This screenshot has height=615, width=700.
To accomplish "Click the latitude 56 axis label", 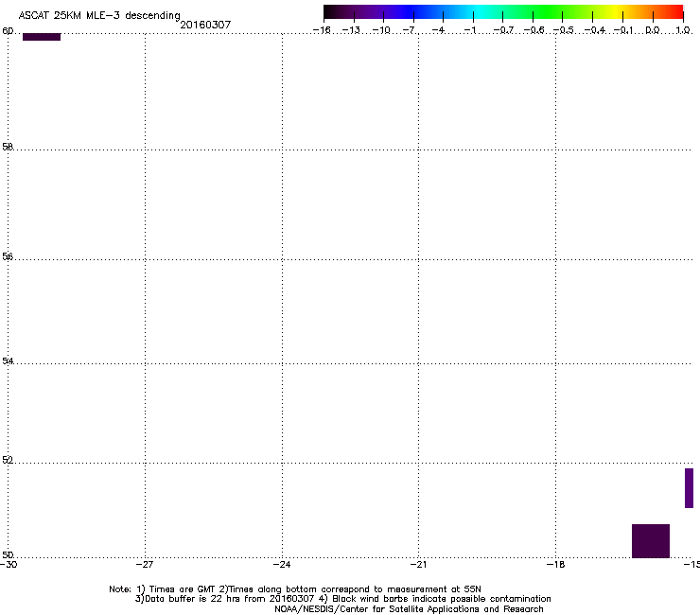I will (x=8, y=256).
